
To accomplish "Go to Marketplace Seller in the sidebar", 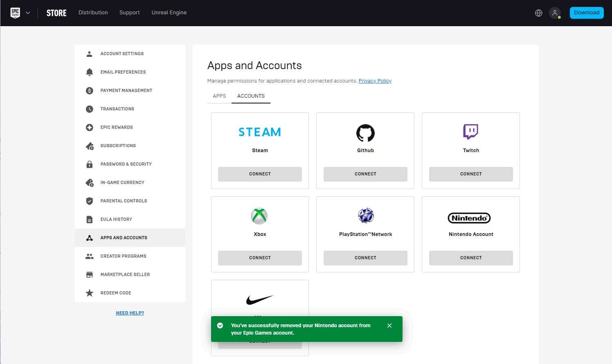I will coord(130,274).
